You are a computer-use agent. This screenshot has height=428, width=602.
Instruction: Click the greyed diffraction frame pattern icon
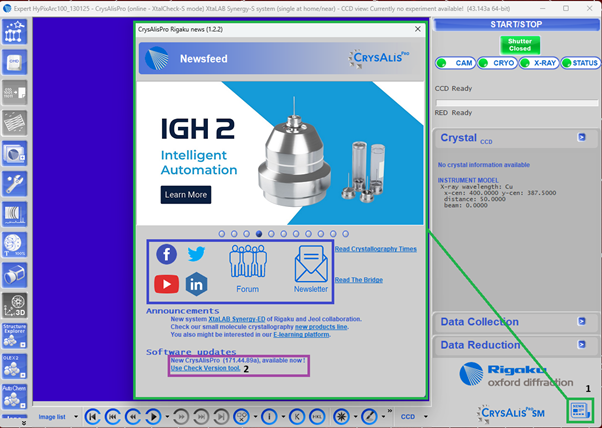tap(15, 123)
